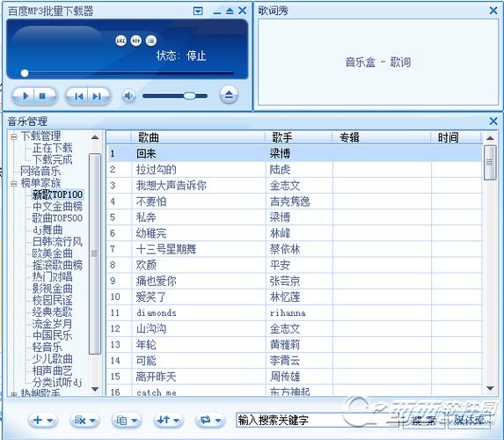Image resolution: width=504 pixels, height=440 pixels.
Task: Select 下载完成 in the tree
Action: (52, 159)
